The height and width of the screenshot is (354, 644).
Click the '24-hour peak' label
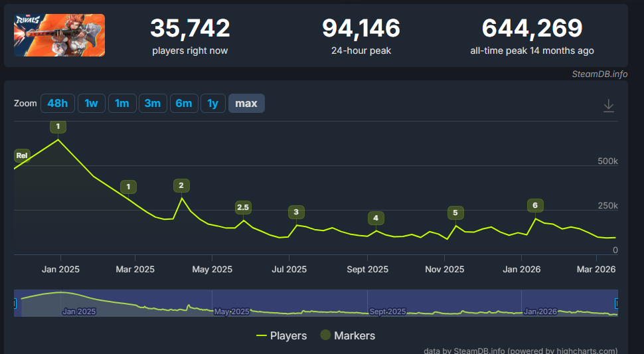(361, 51)
